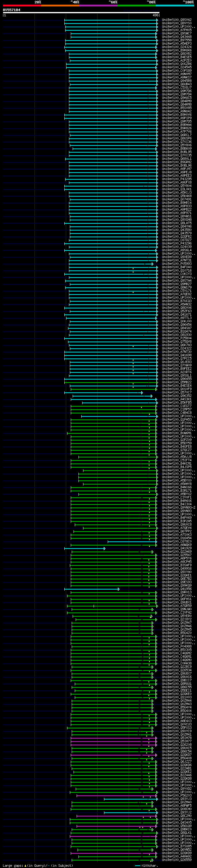Select hit label UniRef100_B0W6M1
This screenshot has height=868, width=197.
(x=177, y=433)
